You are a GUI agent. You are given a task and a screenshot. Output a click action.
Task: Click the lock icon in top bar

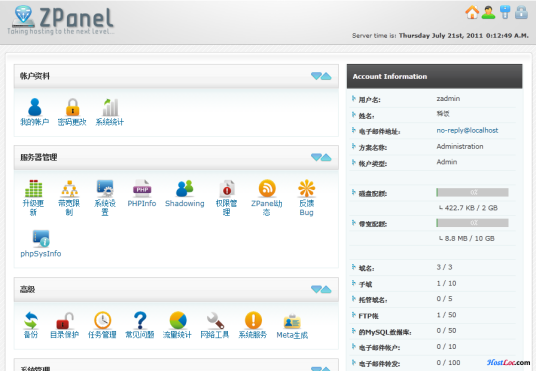tap(521, 12)
